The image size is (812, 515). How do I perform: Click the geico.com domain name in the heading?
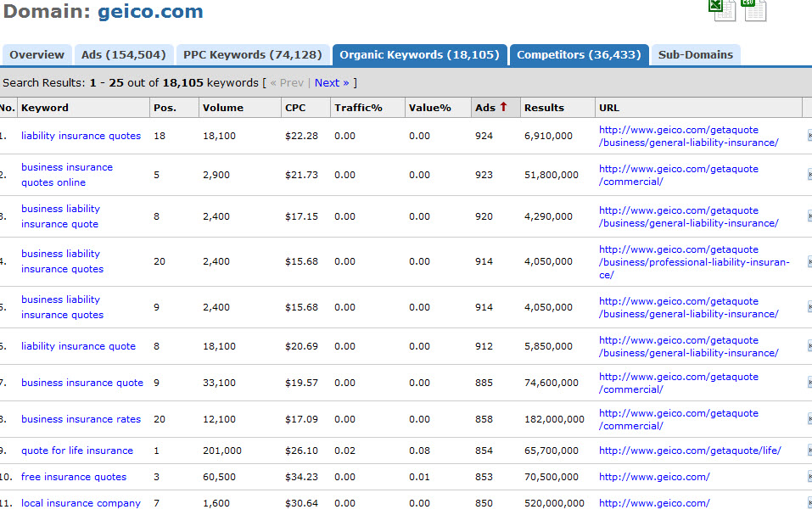click(150, 11)
